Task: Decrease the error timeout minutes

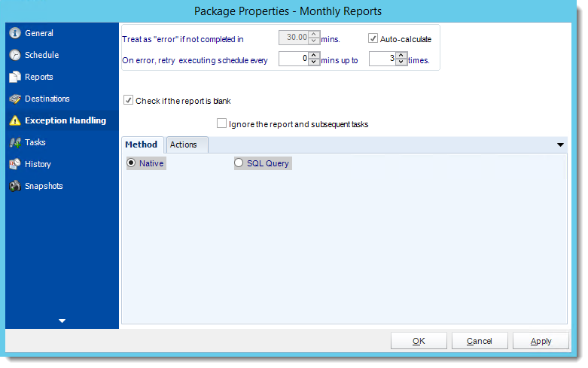Action: (x=314, y=41)
